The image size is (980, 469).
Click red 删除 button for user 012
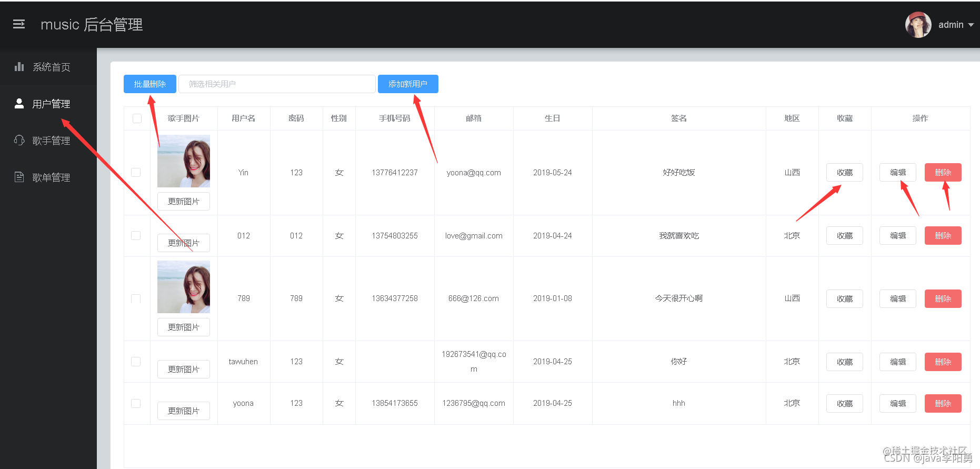tap(943, 236)
